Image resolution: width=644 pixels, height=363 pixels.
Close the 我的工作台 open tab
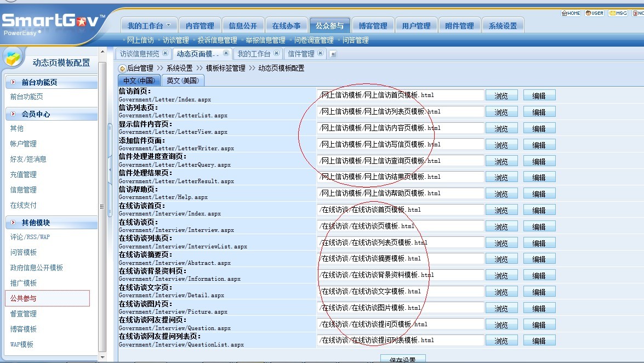(276, 53)
